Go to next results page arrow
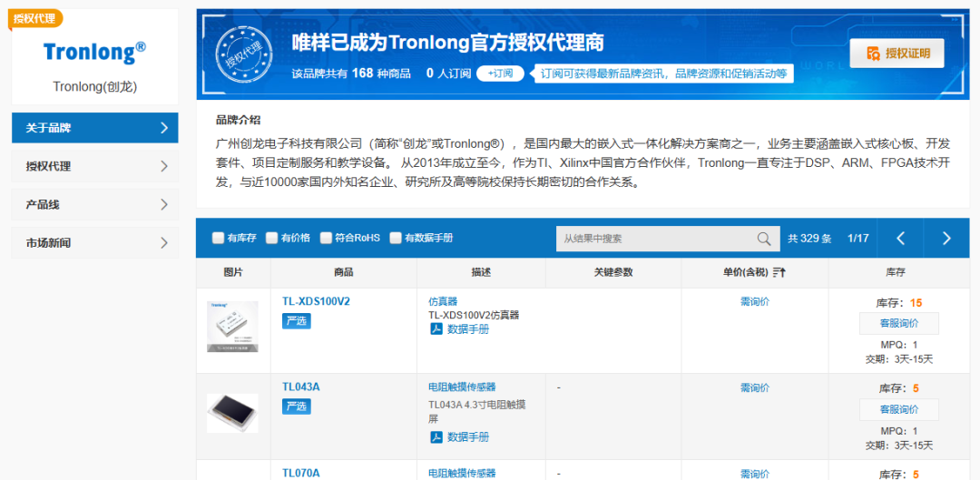The width and height of the screenshot is (980, 480). point(946,238)
